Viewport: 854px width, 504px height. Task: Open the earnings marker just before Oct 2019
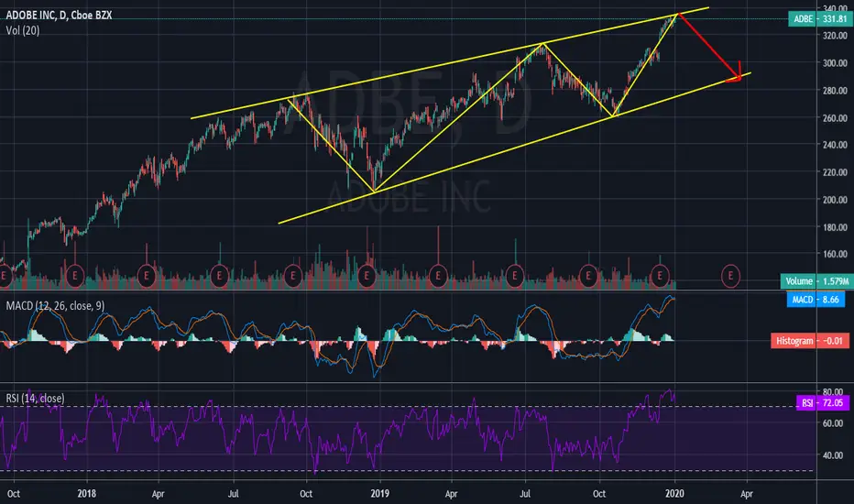(x=588, y=276)
